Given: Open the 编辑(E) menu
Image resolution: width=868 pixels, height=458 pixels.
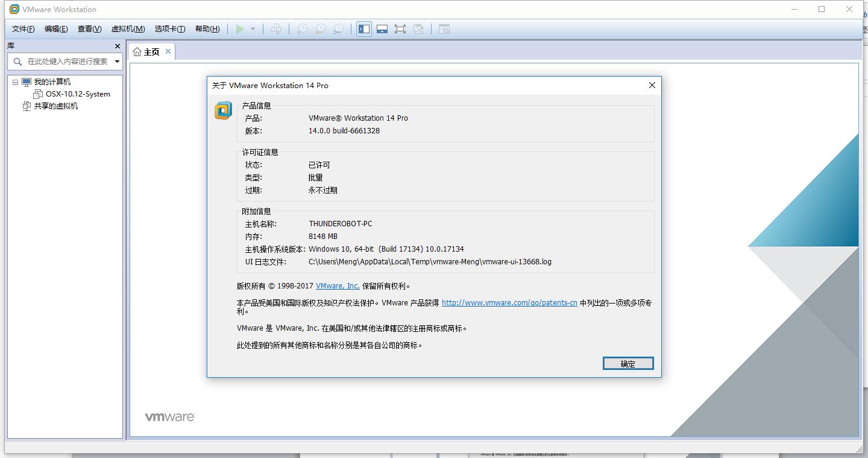Looking at the screenshot, I should (x=56, y=29).
